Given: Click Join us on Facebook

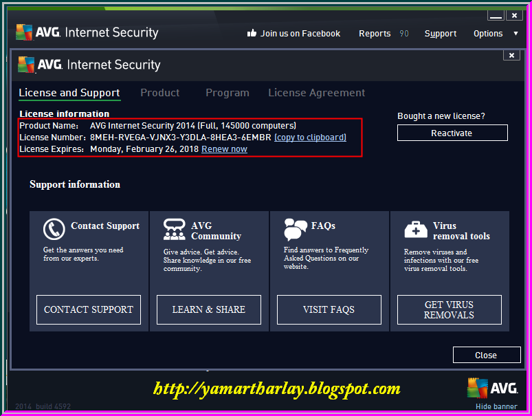Looking at the screenshot, I should [300, 34].
